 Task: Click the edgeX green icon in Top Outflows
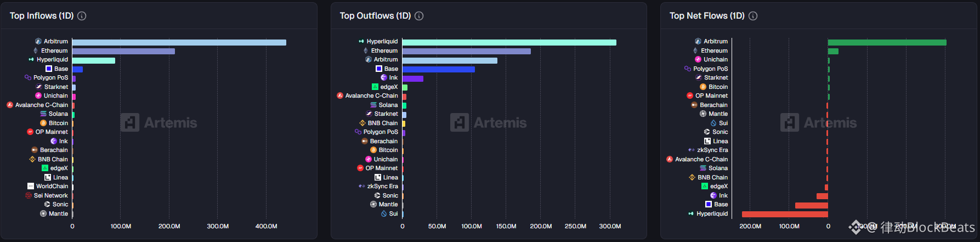click(375, 87)
